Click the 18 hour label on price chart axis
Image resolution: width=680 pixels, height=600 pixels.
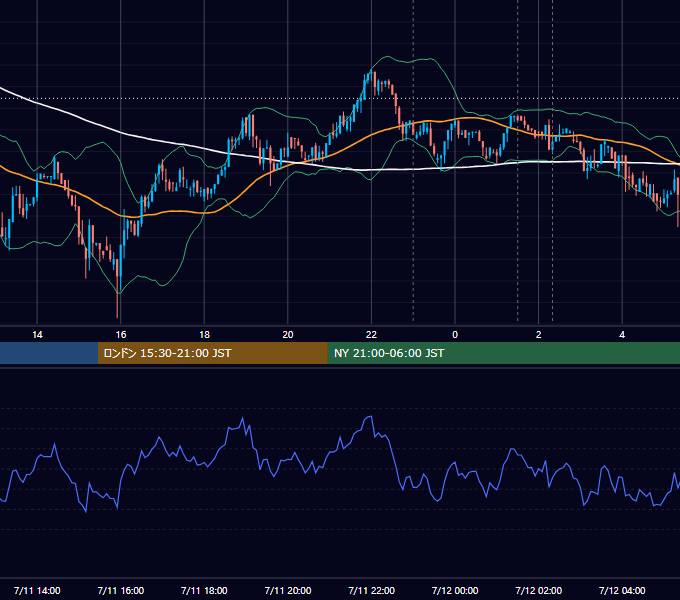[204, 335]
